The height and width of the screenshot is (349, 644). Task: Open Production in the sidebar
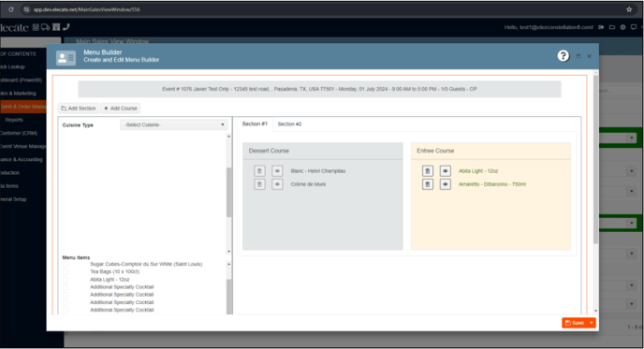[10, 173]
